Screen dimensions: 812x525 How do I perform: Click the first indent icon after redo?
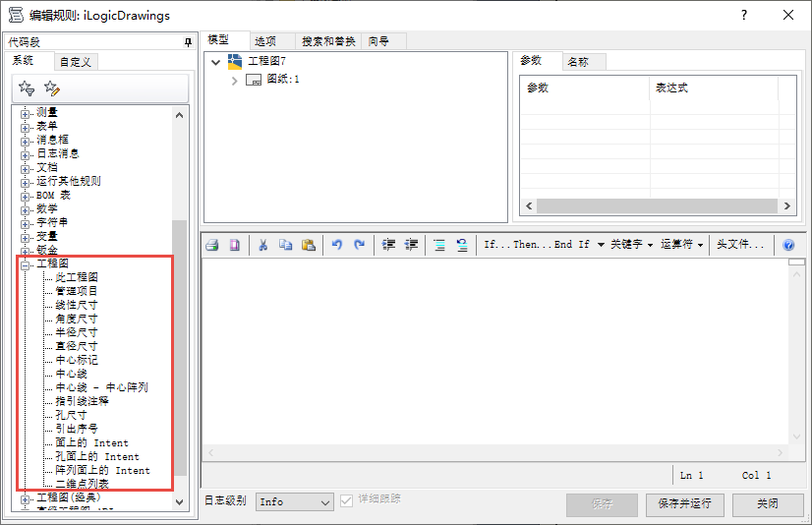pyautogui.click(x=388, y=245)
